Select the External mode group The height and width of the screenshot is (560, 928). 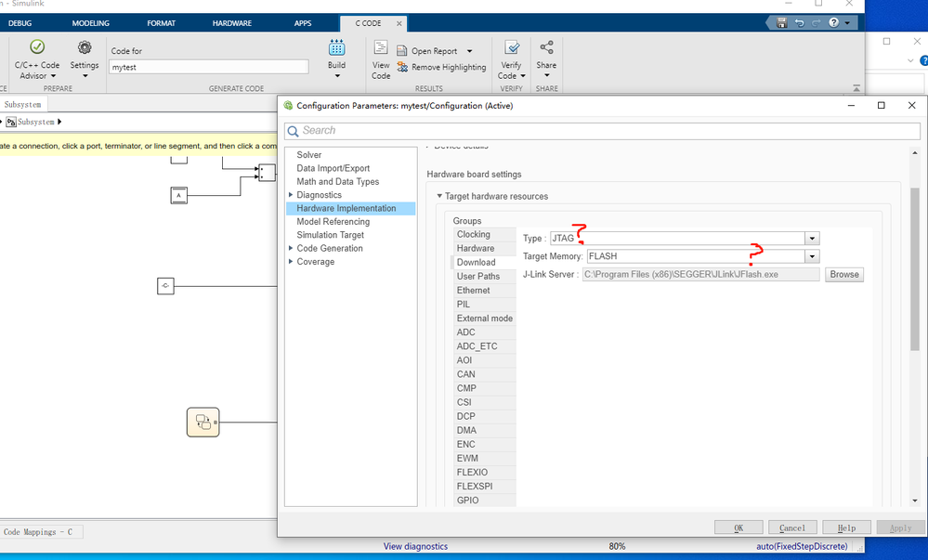[484, 319]
